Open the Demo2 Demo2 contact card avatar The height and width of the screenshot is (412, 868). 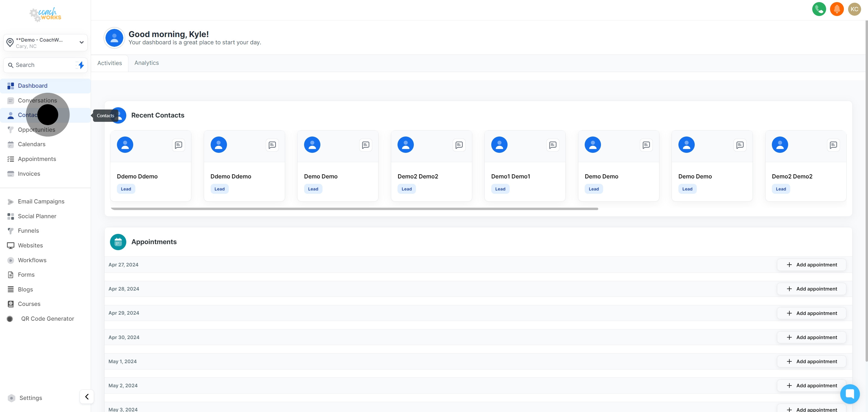point(405,145)
